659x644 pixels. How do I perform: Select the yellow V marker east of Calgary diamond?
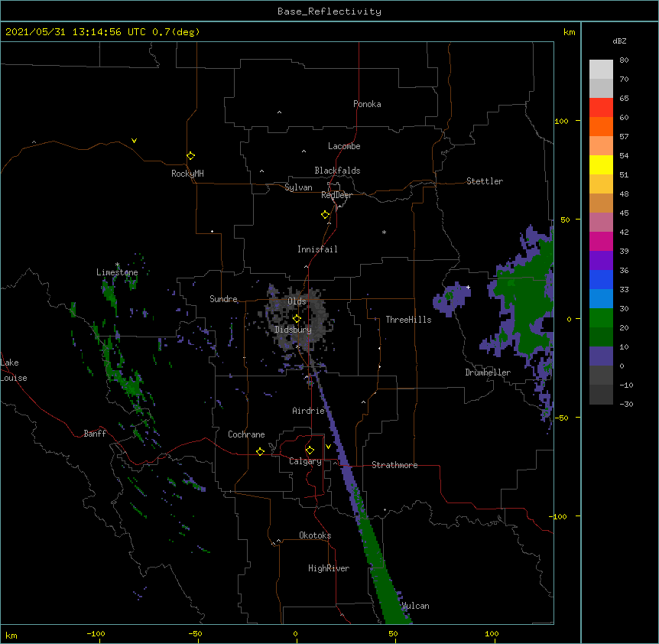[328, 447]
